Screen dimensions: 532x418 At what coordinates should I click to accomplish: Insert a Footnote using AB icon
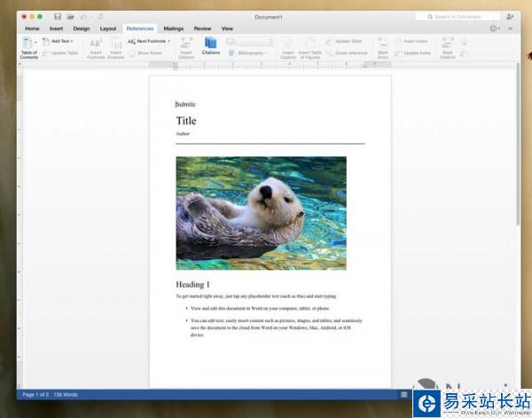(x=96, y=48)
